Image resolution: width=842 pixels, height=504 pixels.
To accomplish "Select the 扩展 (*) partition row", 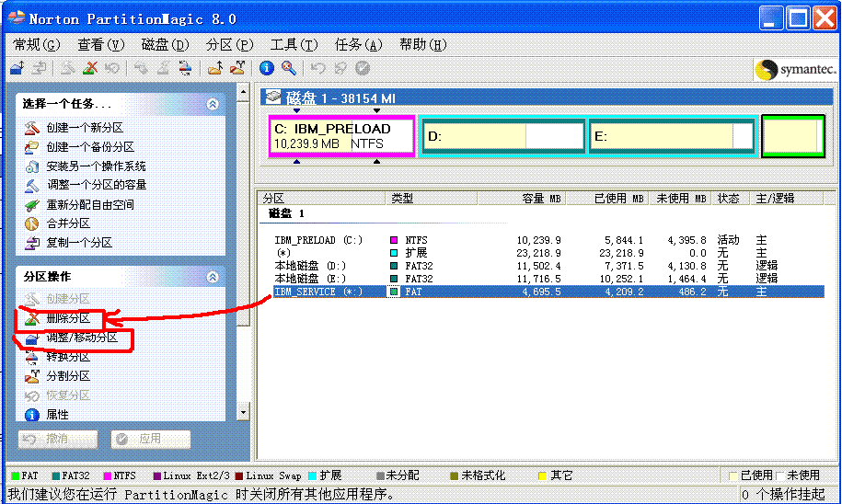I will point(548,253).
